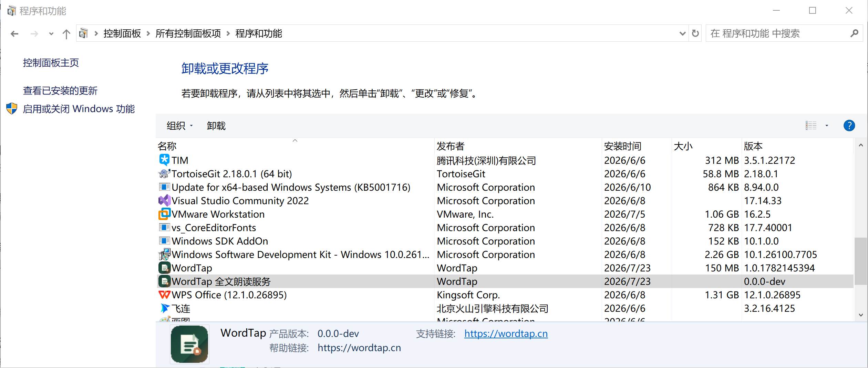Click publisher 北京火山引擎科技有限公司
This screenshot has width=868, height=368.
coord(493,308)
